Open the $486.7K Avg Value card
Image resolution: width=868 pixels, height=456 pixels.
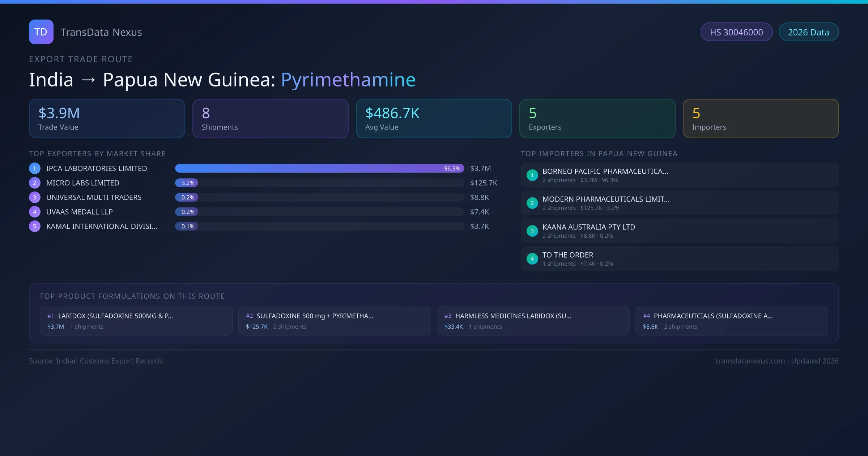(x=434, y=119)
